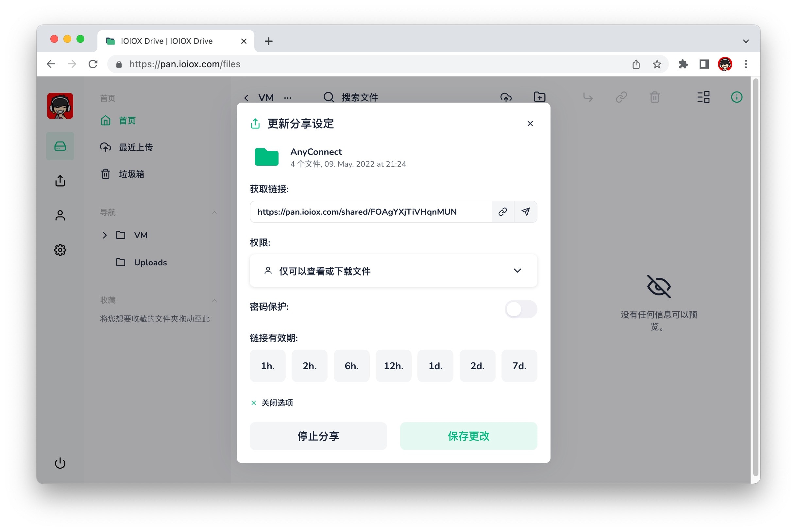Select the 7d. link expiration option
The image size is (797, 532).
tap(519, 366)
